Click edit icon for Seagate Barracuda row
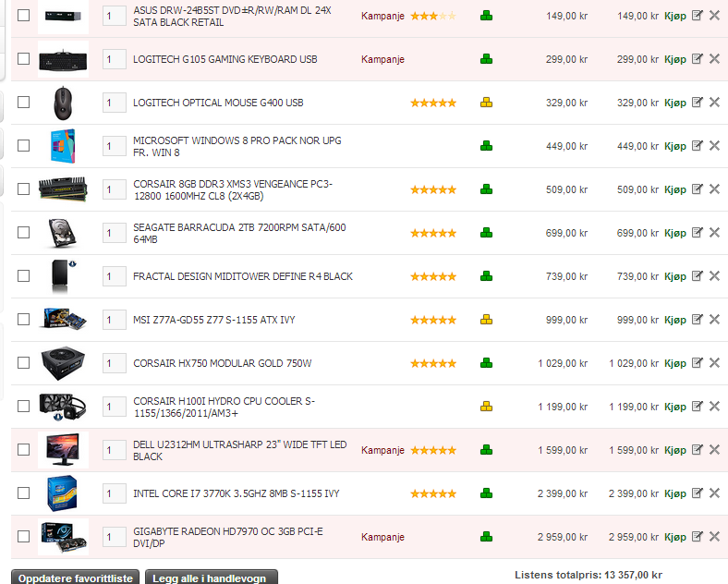The image size is (728, 584). click(697, 232)
